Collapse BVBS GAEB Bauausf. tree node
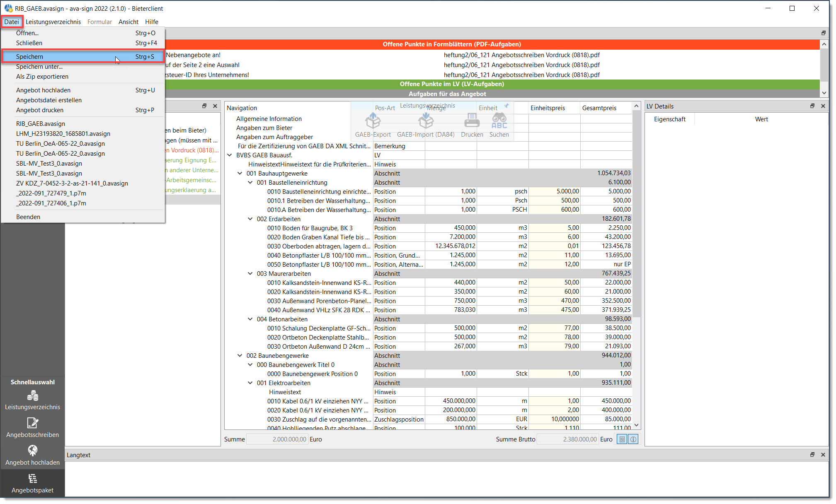Viewport: 836px width, 504px height. (230, 155)
